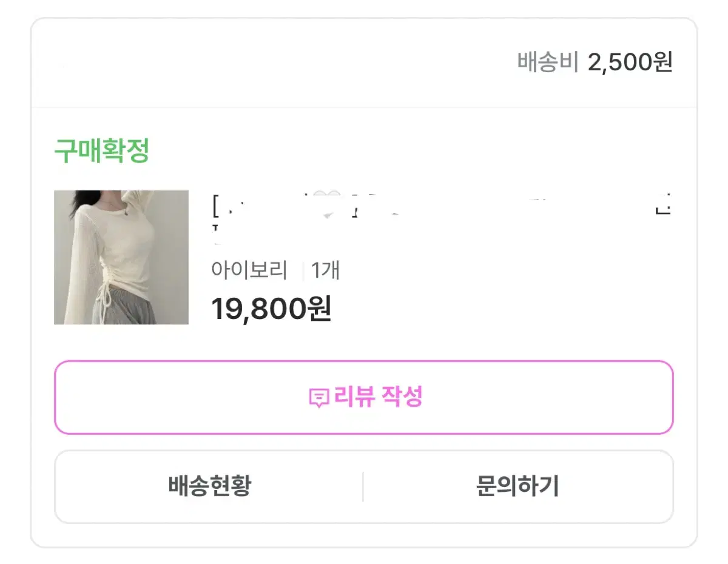Select the 1개 quantity text
The image size is (728, 564).
(x=325, y=270)
